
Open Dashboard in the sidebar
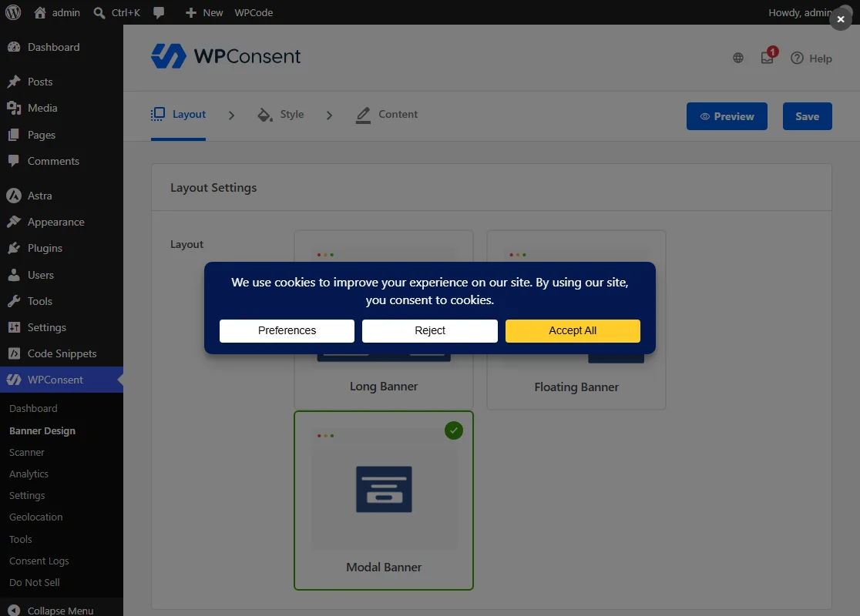pyautogui.click(x=54, y=47)
